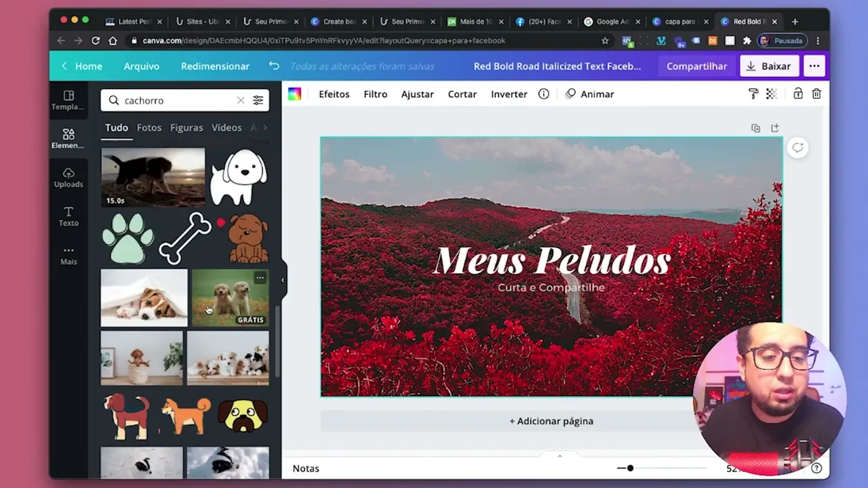The image size is (868, 488).
Task: Open the Redimensionar menu
Action: click(x=215, y=66)
